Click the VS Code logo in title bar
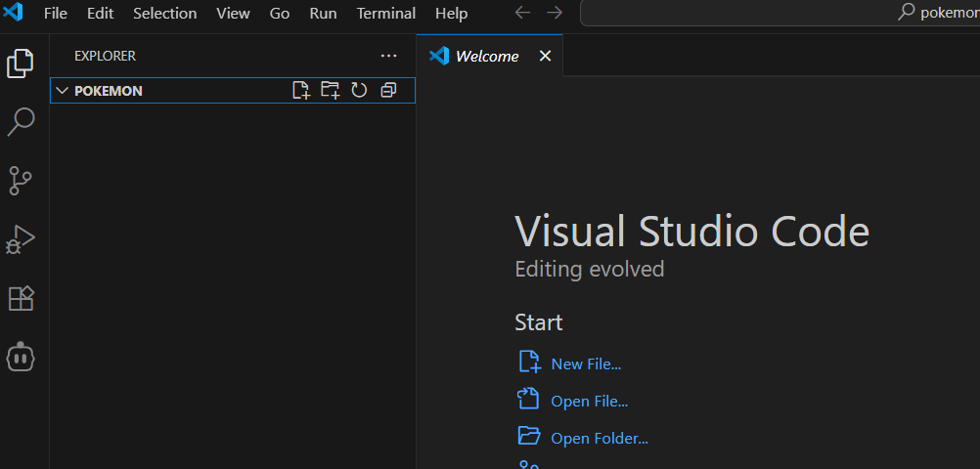This screenshot has width=980, height=469. pyautogui.click(x=13, y=12)
